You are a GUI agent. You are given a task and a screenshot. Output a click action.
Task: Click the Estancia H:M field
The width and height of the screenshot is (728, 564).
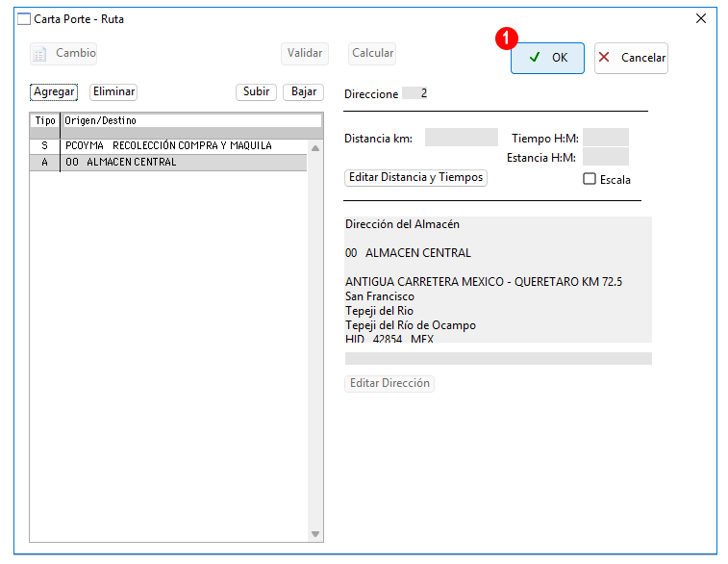pyautogui.click(x=606, y=157)
